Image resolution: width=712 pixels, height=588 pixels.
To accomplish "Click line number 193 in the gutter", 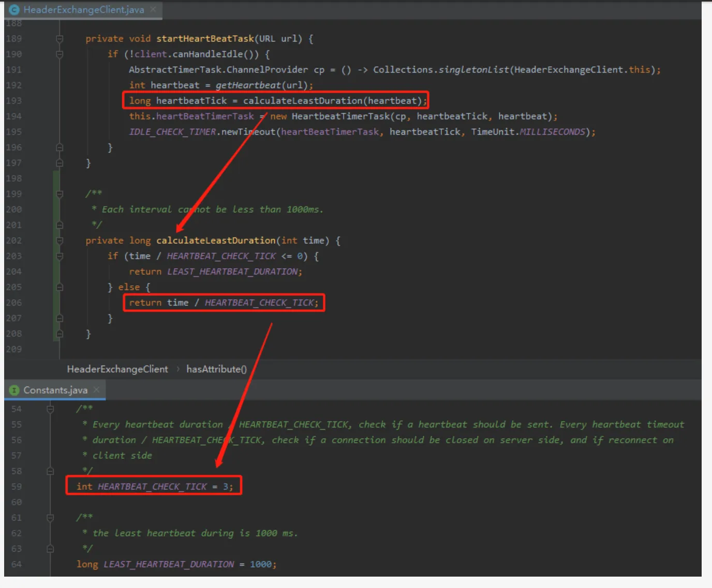I will point(14,101).
